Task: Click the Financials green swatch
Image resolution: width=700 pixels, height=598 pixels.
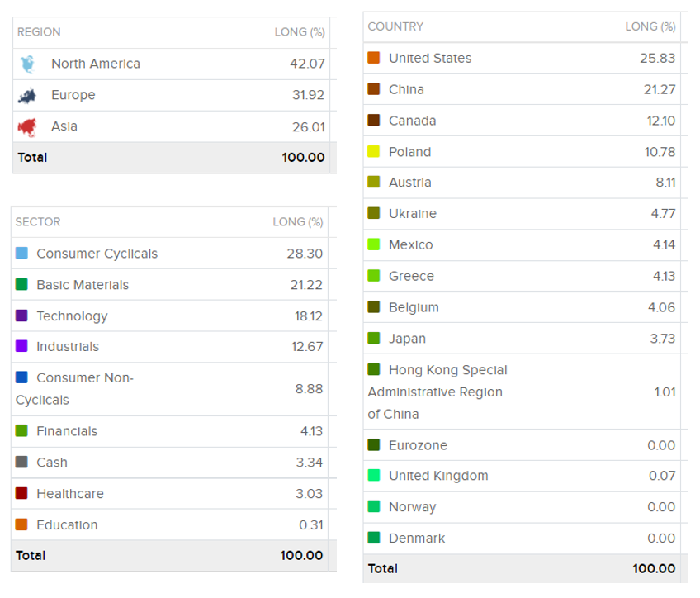Action: coord(21,430)
